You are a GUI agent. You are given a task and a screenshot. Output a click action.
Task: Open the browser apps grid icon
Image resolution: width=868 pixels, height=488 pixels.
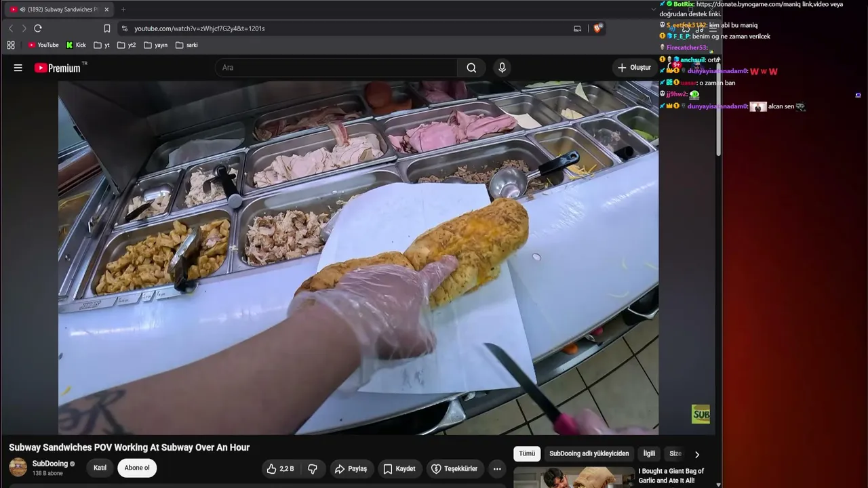pyautogui.click(x=11, y=45)
